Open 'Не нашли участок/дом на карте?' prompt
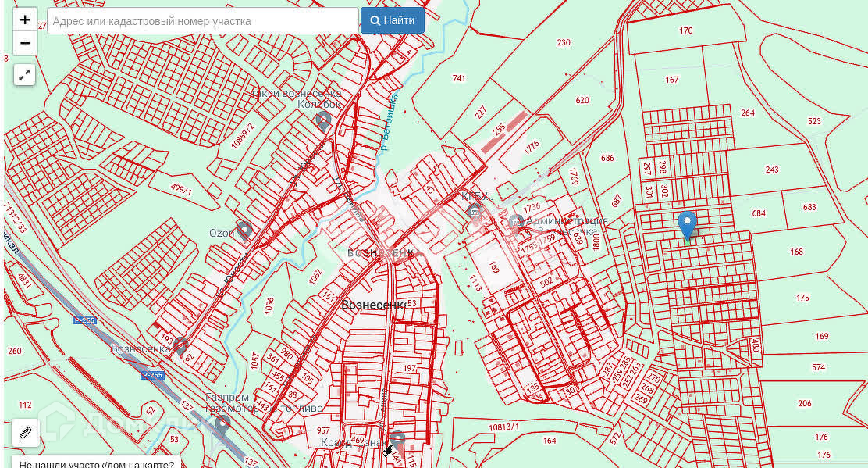 pyautogui.click(x=96, y=462)
